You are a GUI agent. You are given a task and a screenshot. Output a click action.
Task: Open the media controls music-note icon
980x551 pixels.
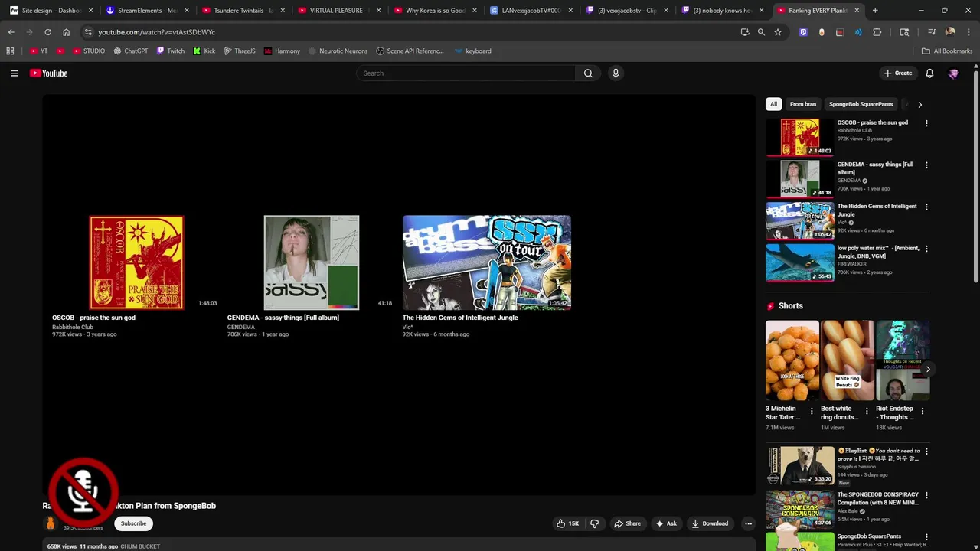point(932,32)
